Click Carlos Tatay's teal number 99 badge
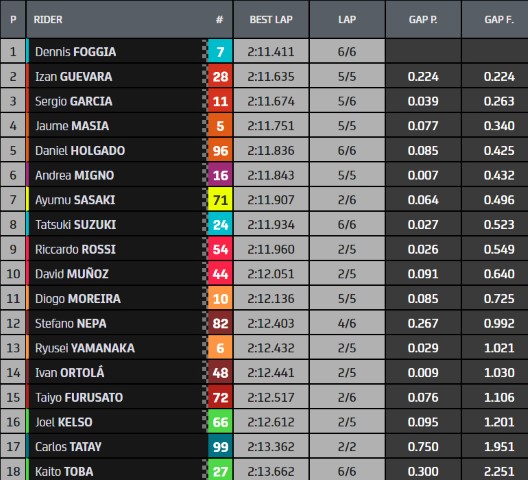Viewport: 528px width, 480px height. coord(220,446)
